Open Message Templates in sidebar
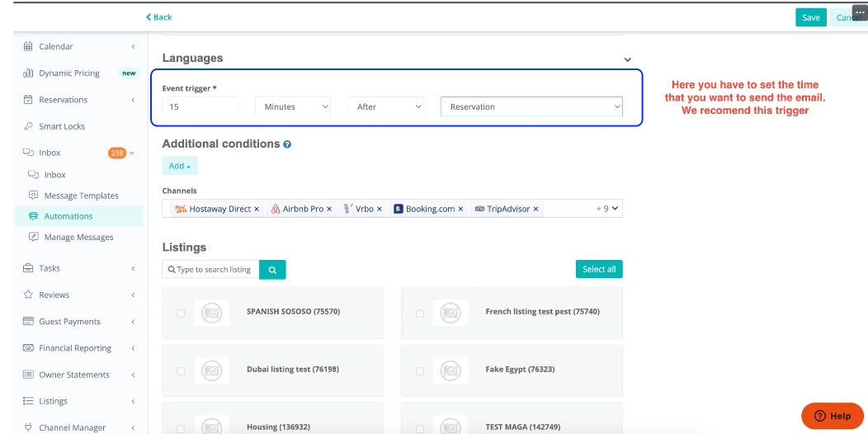The width and height of the screenshot is (868, 434). click(81, 196)
